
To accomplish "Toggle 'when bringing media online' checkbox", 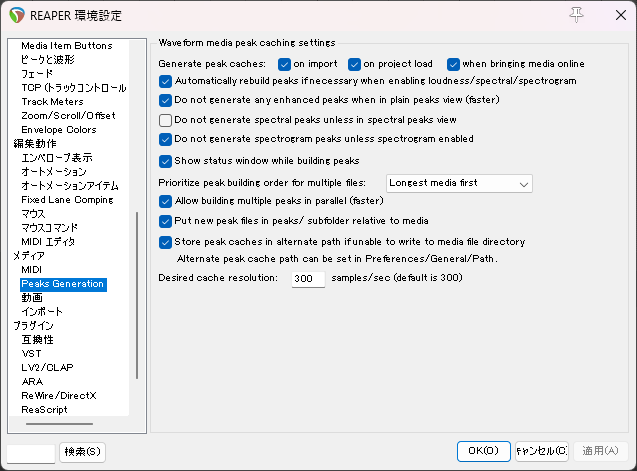I will [x=453, y=64].
